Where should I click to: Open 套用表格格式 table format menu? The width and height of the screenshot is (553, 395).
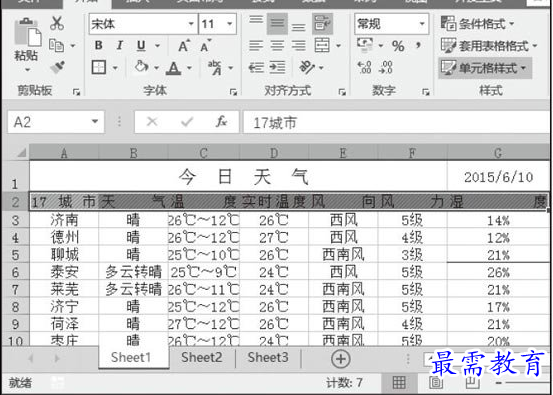click(489, 45)
